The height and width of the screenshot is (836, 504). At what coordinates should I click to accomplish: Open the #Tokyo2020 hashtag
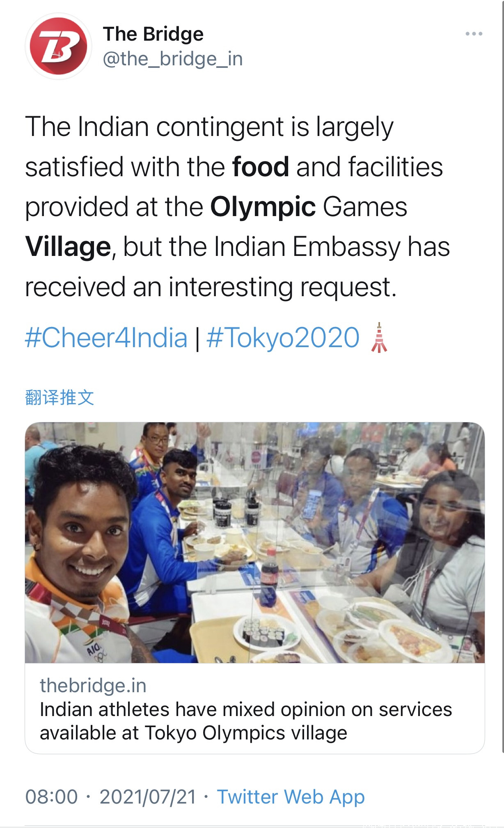(283, 338)
